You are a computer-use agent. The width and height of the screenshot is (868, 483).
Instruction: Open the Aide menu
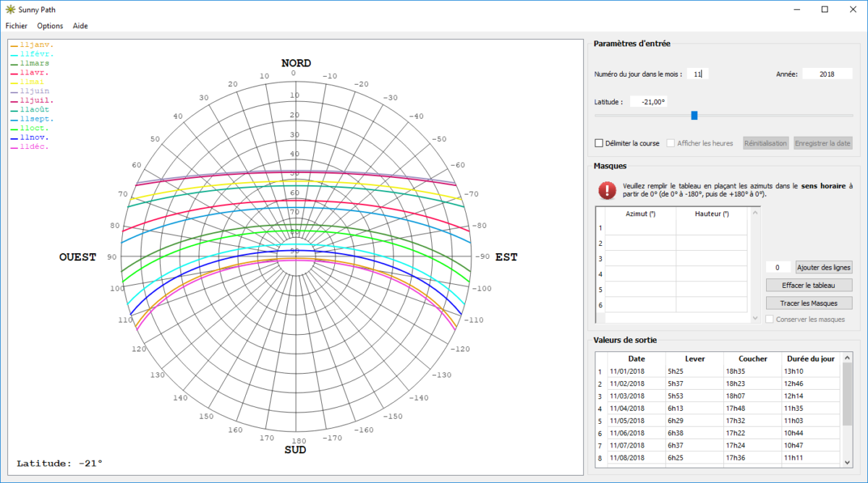(x=80, y=25)
